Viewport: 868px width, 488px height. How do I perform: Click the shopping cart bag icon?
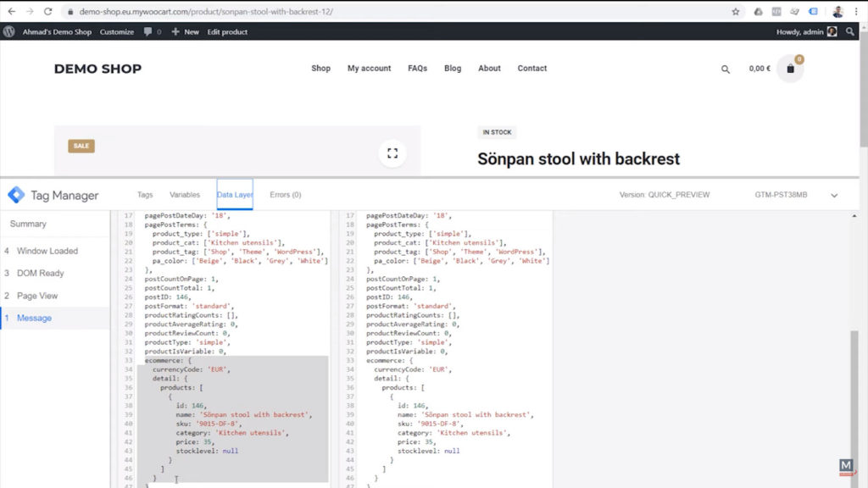click(x=790, y=69)
